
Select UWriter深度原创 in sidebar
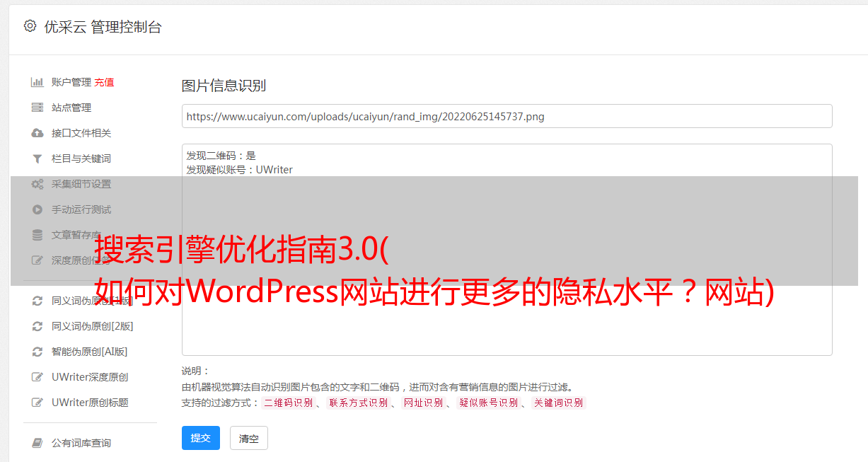click(x=90, y=377)
